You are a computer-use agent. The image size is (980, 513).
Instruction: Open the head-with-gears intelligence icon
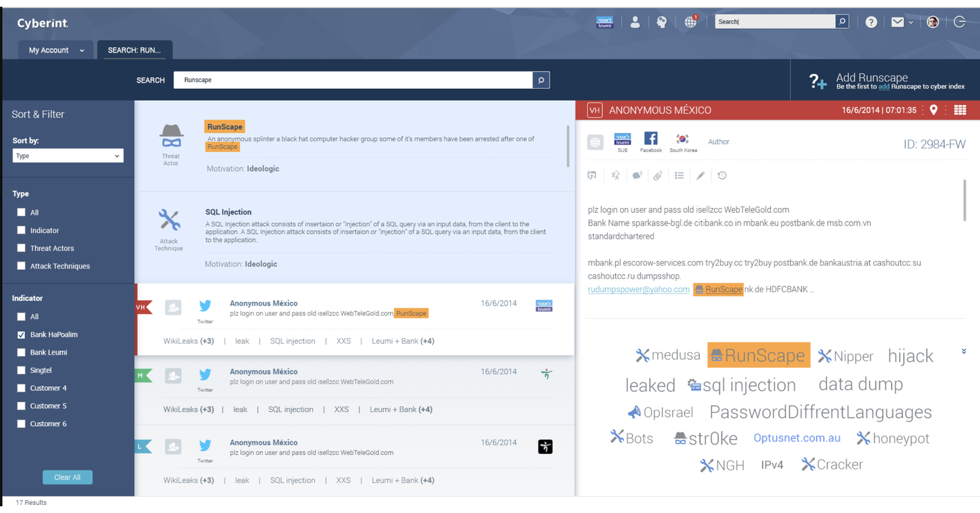click(662, 22)
